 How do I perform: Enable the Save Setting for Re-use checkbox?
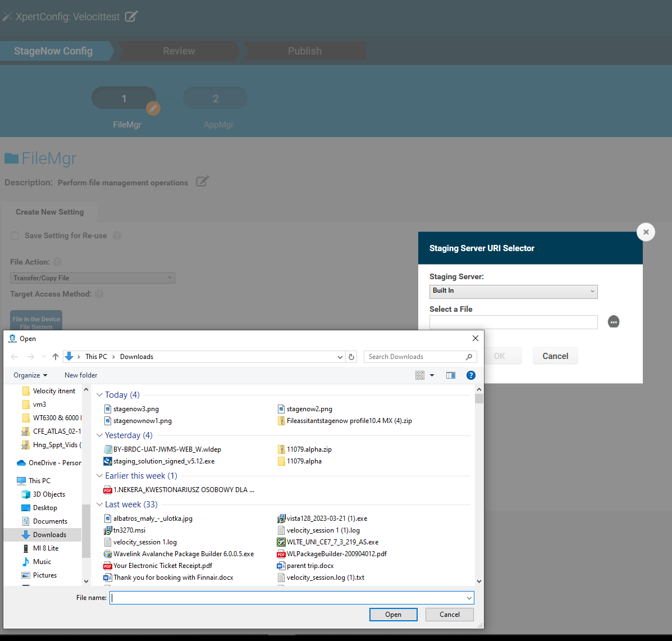[x=15, y=235]
